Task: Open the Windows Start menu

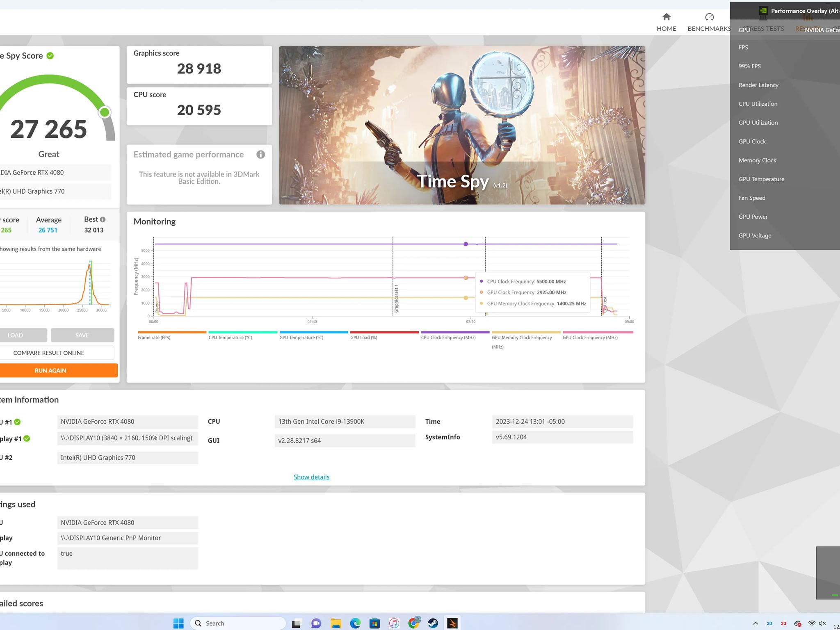Action: pos(178,623)
